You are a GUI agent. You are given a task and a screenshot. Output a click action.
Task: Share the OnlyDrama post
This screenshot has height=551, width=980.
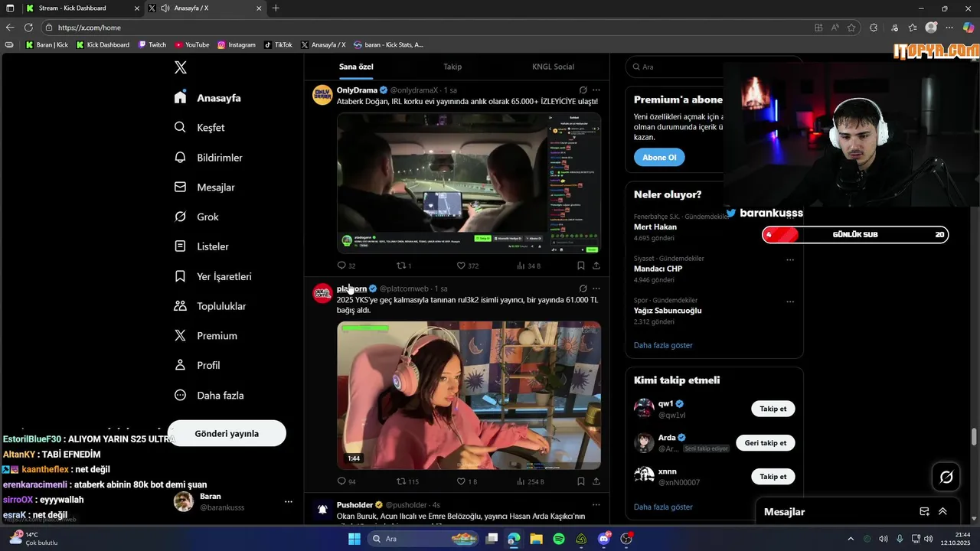pos(596,266)
